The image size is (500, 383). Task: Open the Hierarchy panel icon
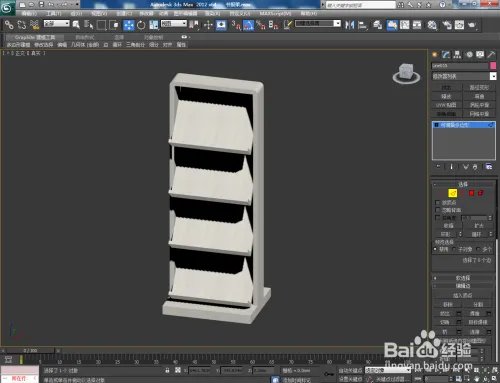tap(457, 54)
